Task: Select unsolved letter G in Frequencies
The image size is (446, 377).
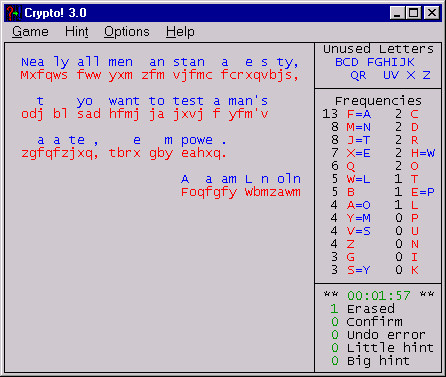Action: click(x=351, y=257)
